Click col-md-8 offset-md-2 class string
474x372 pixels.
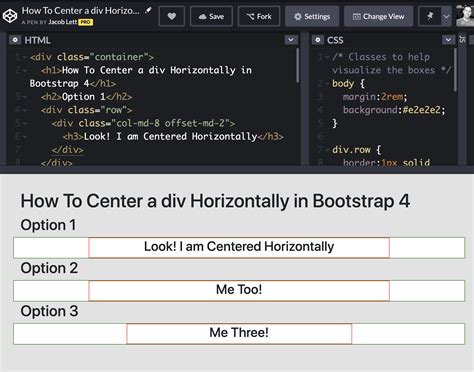click(x=173, y=123)
